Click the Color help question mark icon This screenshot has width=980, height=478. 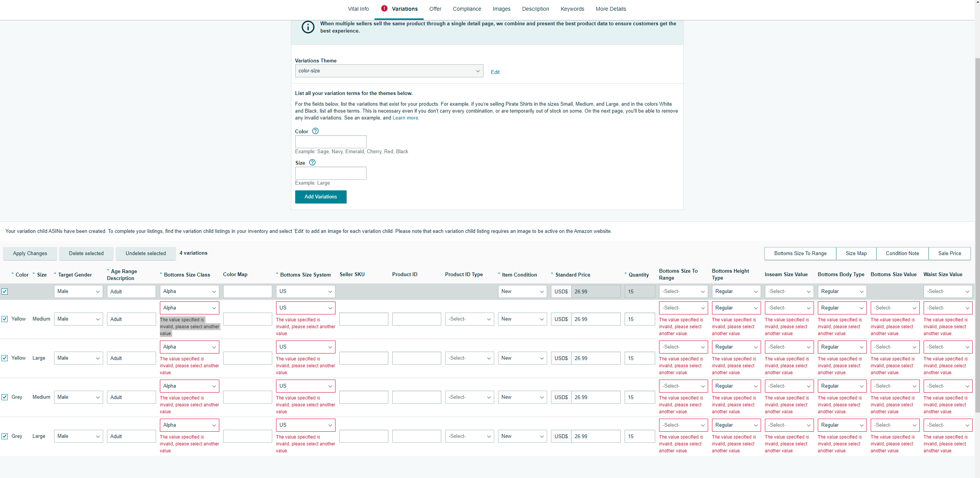pos(315,131)
